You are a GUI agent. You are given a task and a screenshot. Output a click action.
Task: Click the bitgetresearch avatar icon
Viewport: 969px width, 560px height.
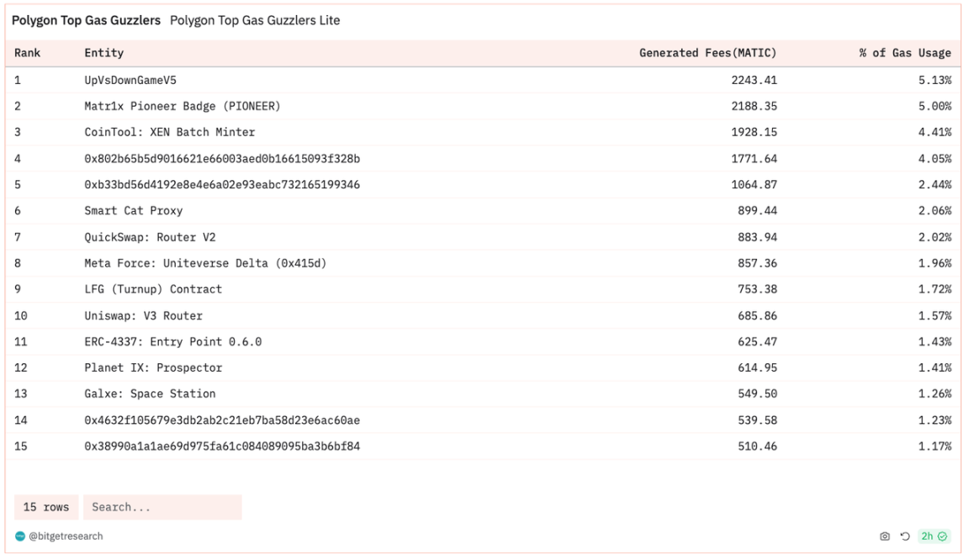pos(19,536)
